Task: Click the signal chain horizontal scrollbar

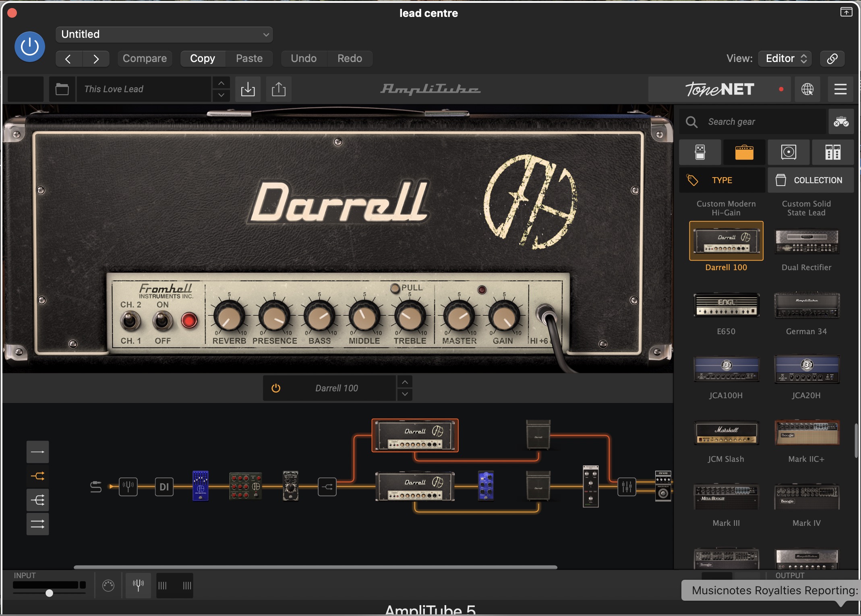Action: tap(315, 567)
